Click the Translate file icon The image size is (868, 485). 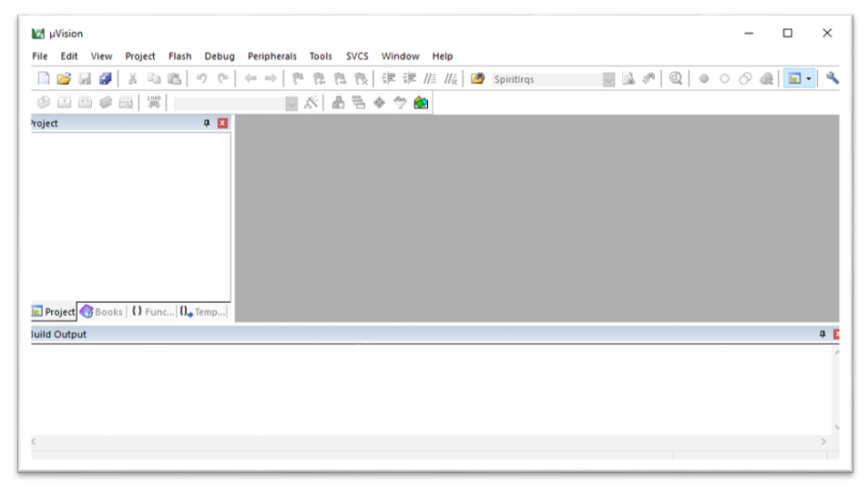pos(44,102)
